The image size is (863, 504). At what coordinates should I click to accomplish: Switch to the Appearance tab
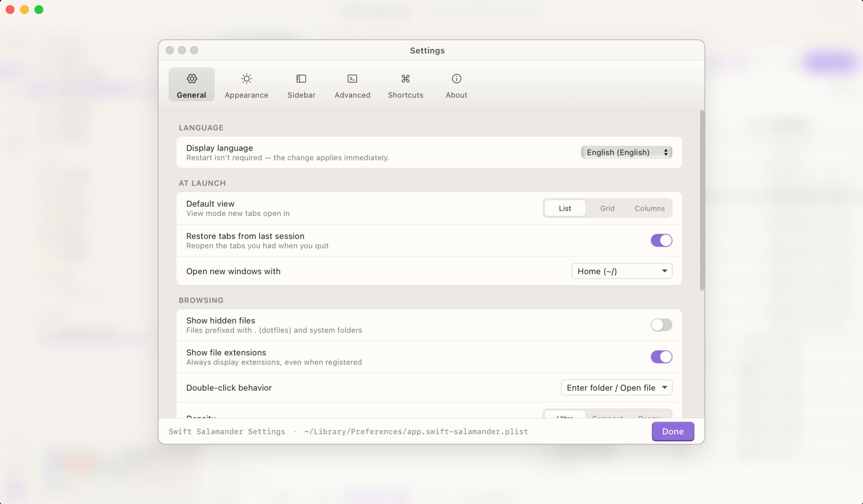pyautogui.click(x=246, y=85)
